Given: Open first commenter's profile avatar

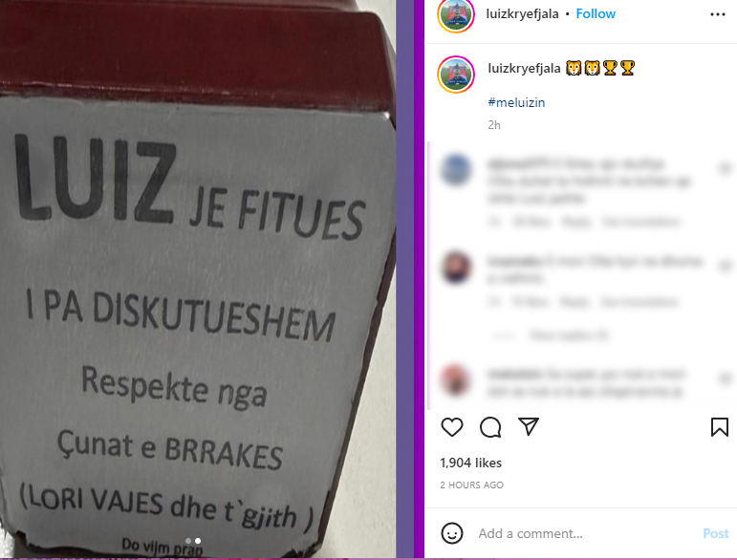Looking at the screenshot, I should (x=456, y=169).
